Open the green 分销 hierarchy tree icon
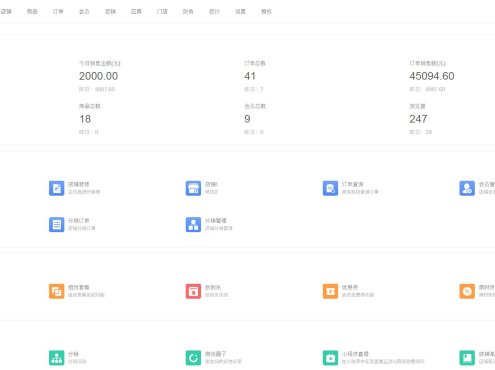Screen dimensions: 495x370 (56, 358)
